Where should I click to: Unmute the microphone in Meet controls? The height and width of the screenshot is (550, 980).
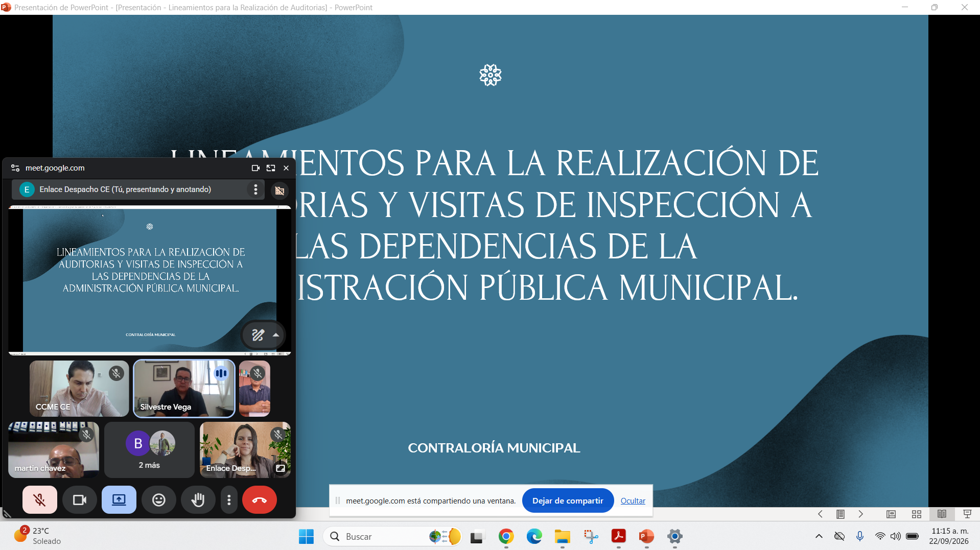click(x=40, y=500)
